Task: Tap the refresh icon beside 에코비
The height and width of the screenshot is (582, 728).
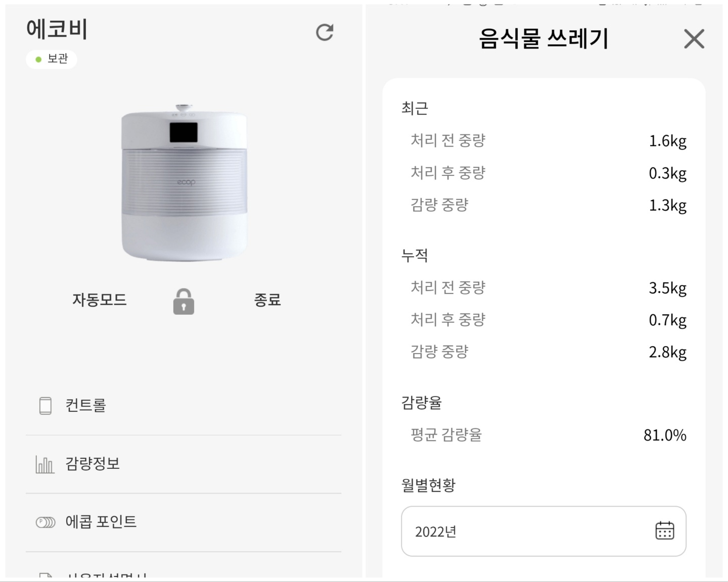Action: [325, 32]
